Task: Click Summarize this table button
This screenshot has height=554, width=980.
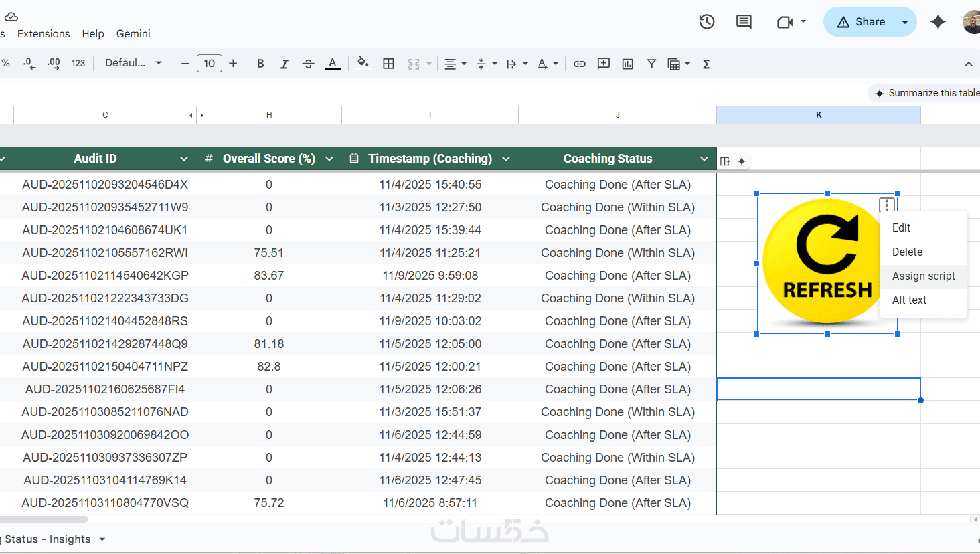Action: [926, 93]
